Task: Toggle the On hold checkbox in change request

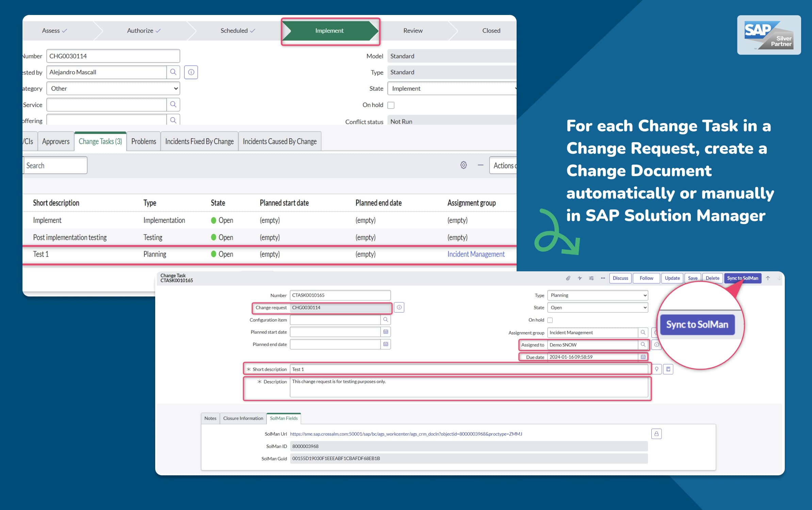Action: point(391,105)
